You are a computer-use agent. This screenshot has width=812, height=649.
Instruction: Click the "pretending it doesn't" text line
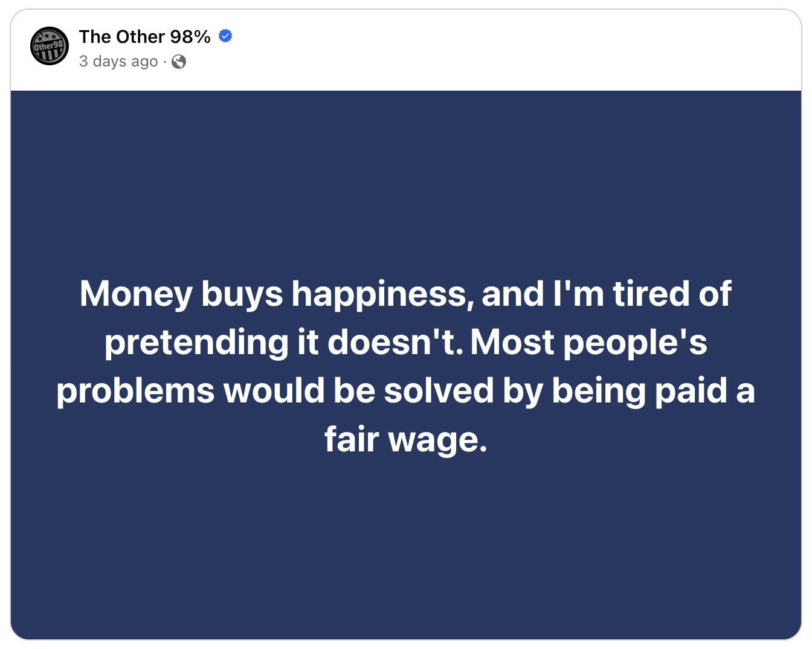pos(405,342)
